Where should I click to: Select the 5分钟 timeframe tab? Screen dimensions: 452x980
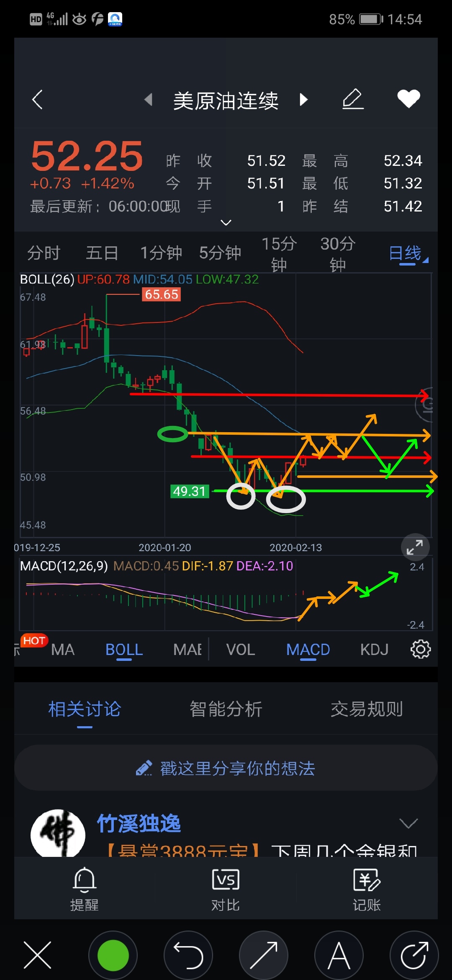(220, 253)
